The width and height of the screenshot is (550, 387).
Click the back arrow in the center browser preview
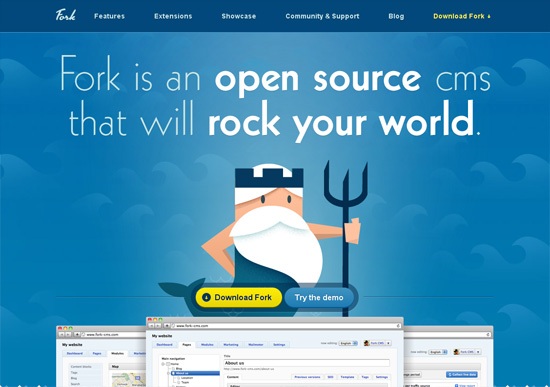(152, 326)
